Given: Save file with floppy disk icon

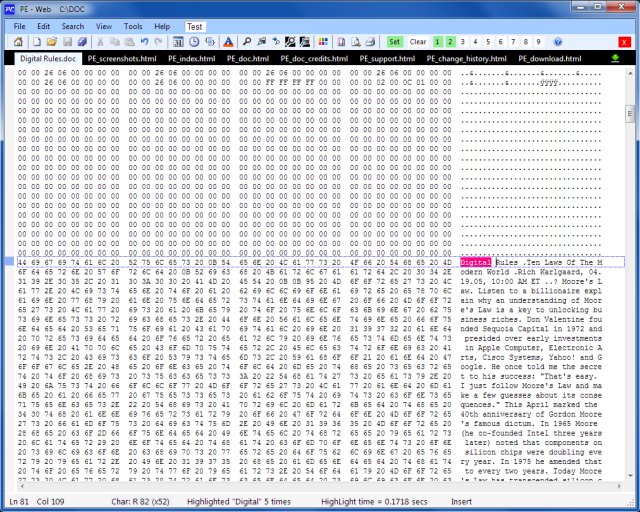Looking at the screenshot, I should tap(67, 42).
